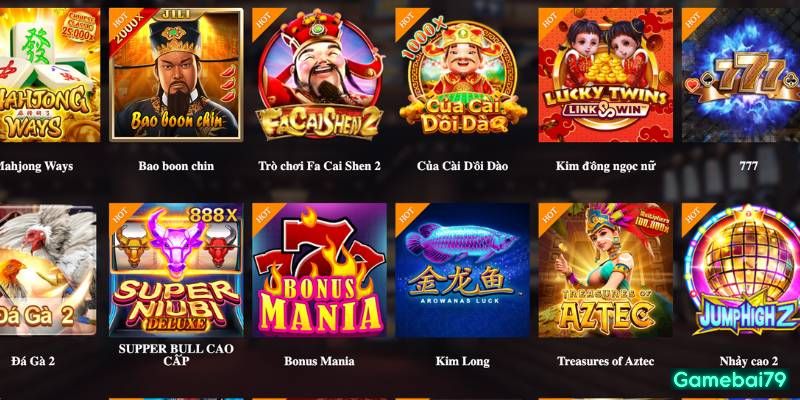Open the Mahjong Ways game tile
800x400 pixels.
point(49,75)
